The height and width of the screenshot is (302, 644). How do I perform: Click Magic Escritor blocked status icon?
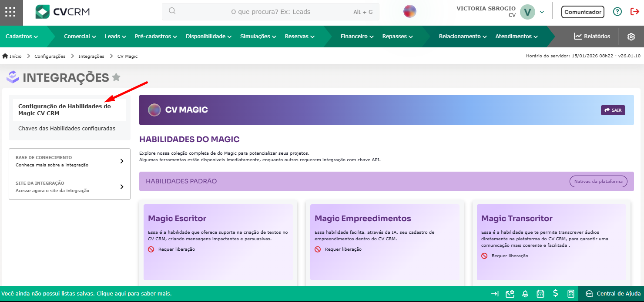pyautogui.click(x=151, y=249)
